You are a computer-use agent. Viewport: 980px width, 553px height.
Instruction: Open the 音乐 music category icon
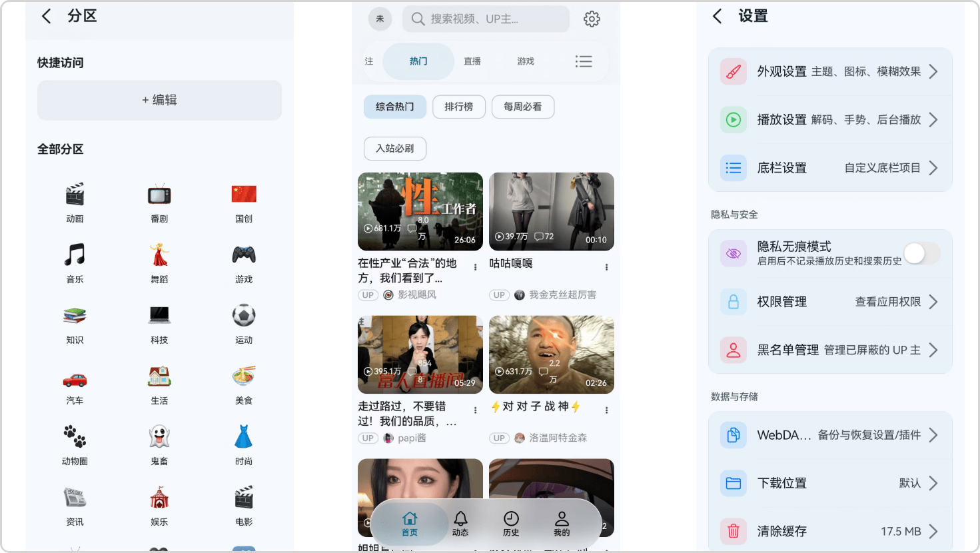point(75,255)
